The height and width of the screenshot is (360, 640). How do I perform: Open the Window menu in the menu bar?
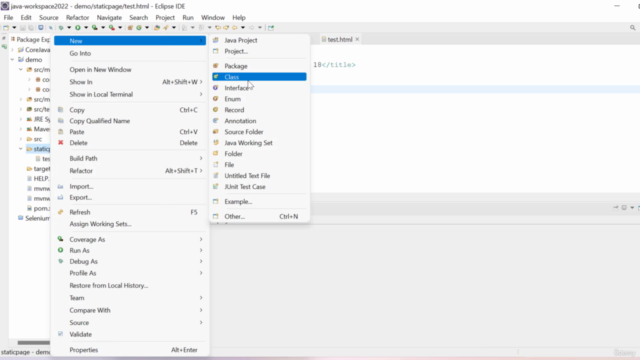213,18
